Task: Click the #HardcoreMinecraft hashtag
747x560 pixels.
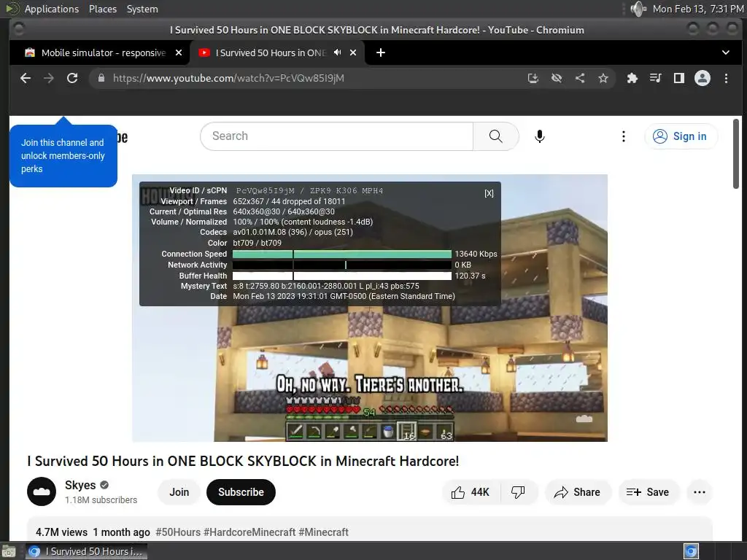Action: pos(249,532)
